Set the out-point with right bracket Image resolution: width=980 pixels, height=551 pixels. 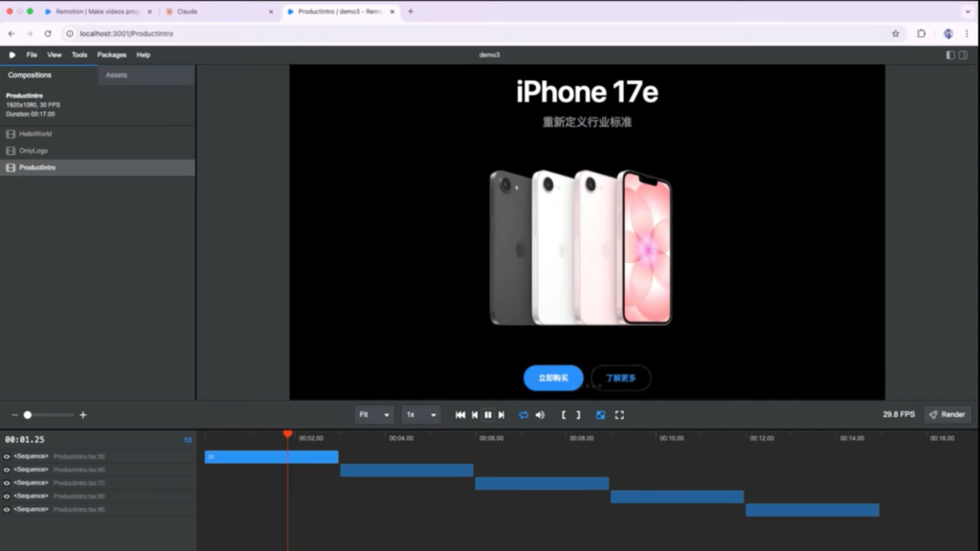578,415
